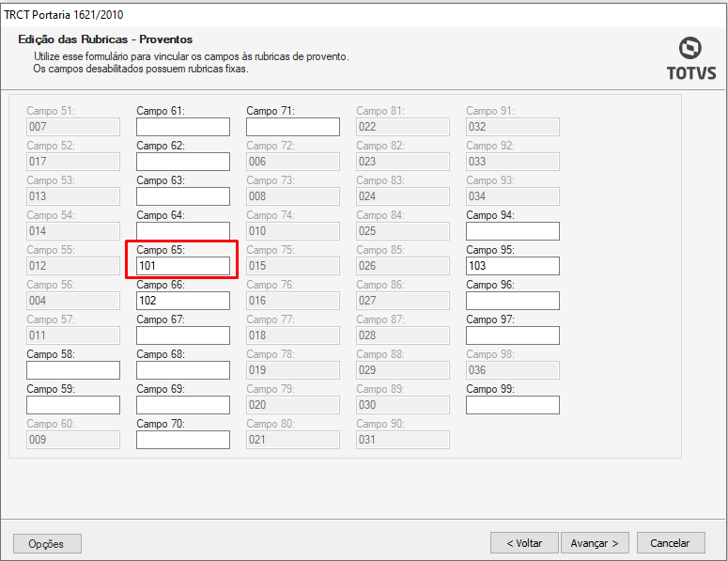The image size is (728, 561).
Task: Click the disabled Campo 79 field showing 020
Action: coord(293,405)
